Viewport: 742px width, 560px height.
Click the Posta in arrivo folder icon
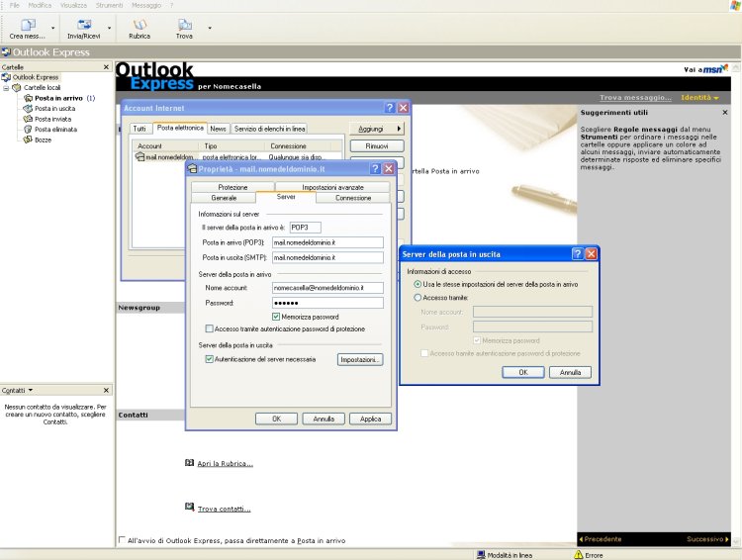28,98
